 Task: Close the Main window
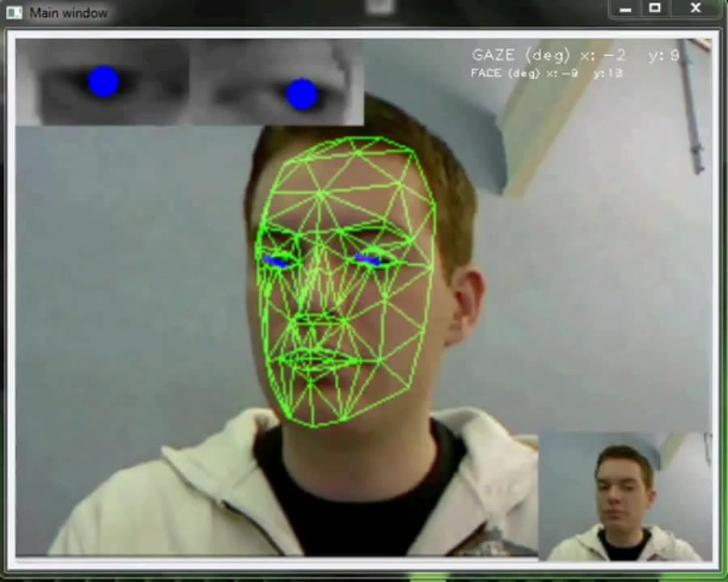pos(696,9)
